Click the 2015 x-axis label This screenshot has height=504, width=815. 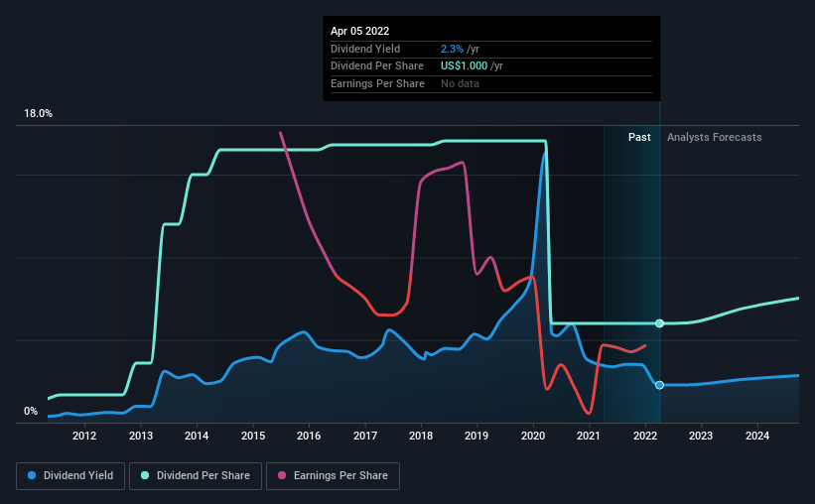[x=253, y=436]
